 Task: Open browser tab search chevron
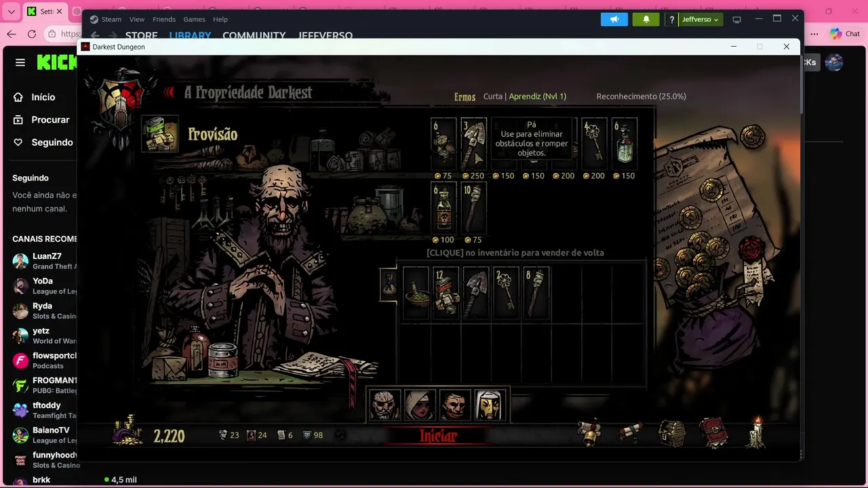point(11,12)
